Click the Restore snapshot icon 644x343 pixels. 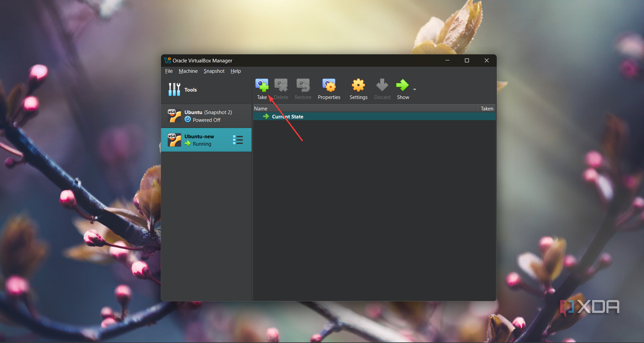click(x=303, y=86)
